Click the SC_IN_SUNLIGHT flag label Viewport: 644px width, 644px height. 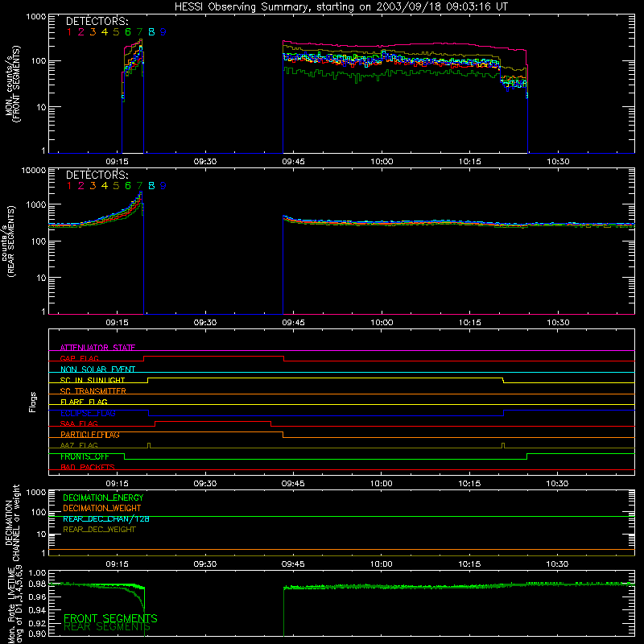coord(93,380)
